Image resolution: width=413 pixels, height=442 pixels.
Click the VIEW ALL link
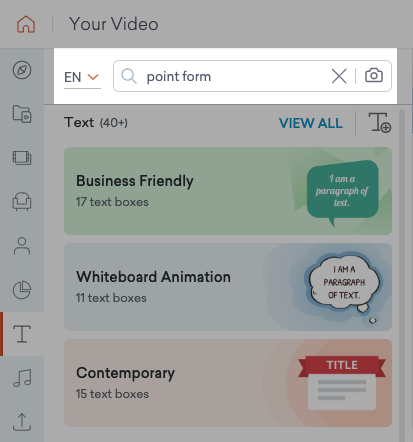pos(311,123)
